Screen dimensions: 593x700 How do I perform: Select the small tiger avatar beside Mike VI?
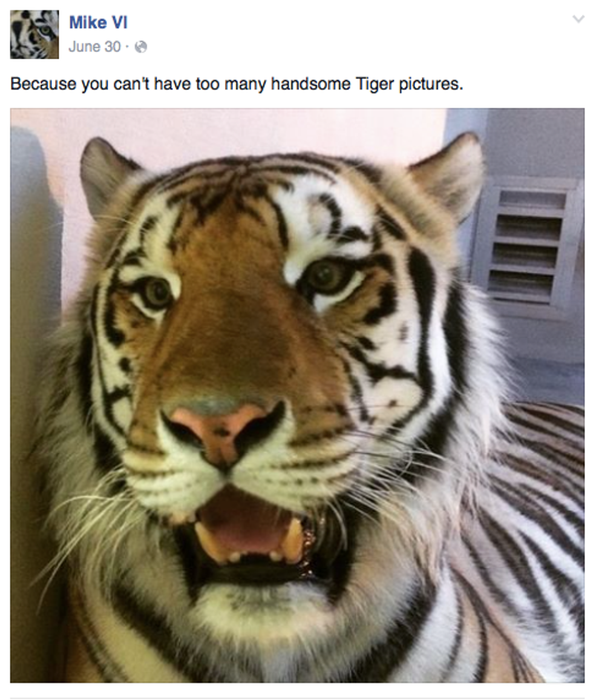pyautogui.click(x=34, y=35)
